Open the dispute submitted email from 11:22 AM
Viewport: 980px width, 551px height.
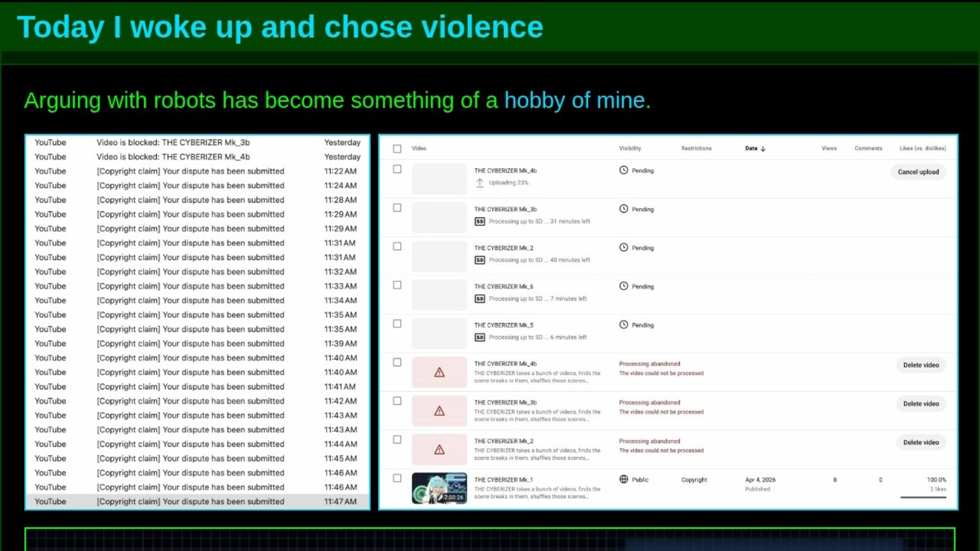pos(198,171)
